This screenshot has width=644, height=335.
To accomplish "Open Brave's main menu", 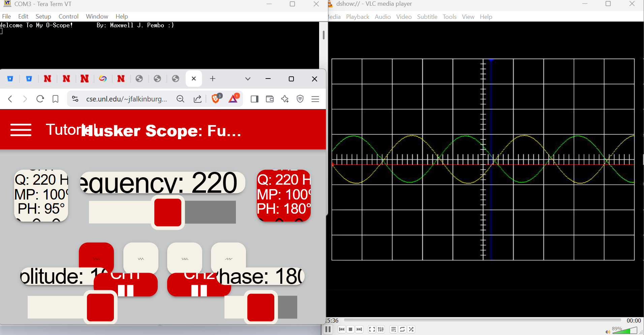I will [315, 99].
